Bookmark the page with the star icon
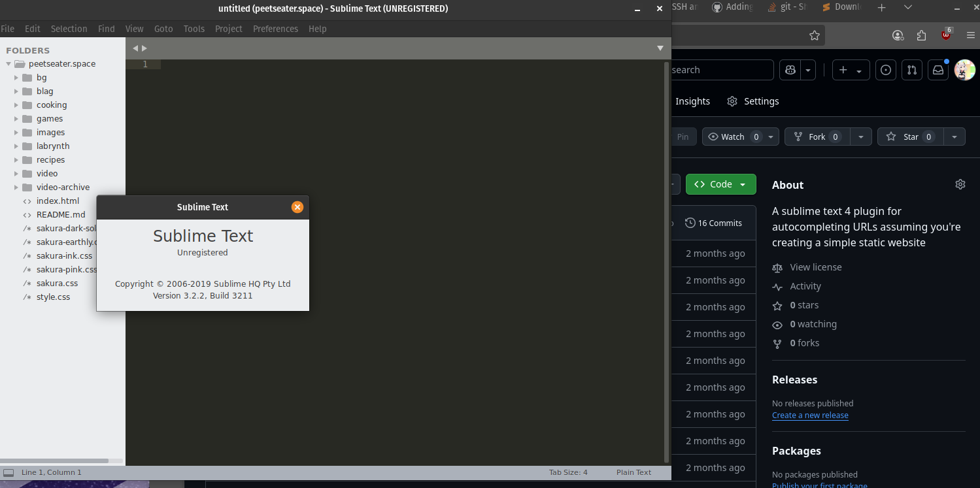 (815, 35)
